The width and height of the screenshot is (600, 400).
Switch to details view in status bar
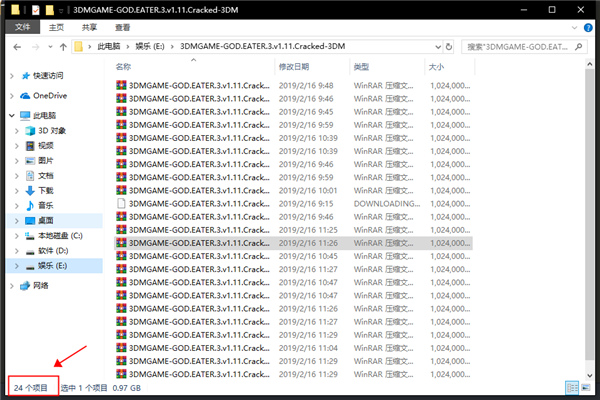(x=572, y=388)
